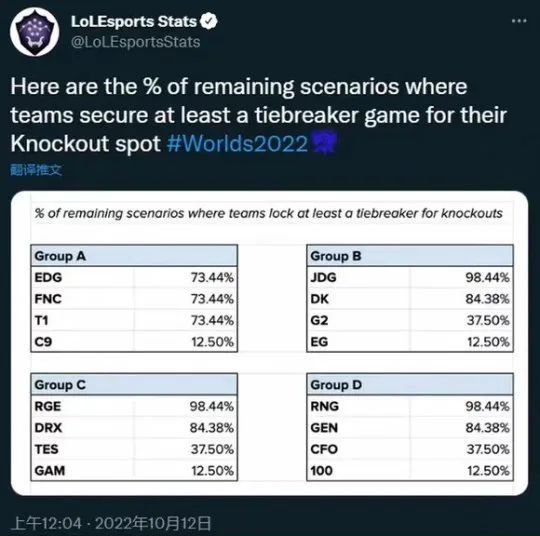Click the @LoLEsportsStats handle
540x536 pixels.
point(135,42)
